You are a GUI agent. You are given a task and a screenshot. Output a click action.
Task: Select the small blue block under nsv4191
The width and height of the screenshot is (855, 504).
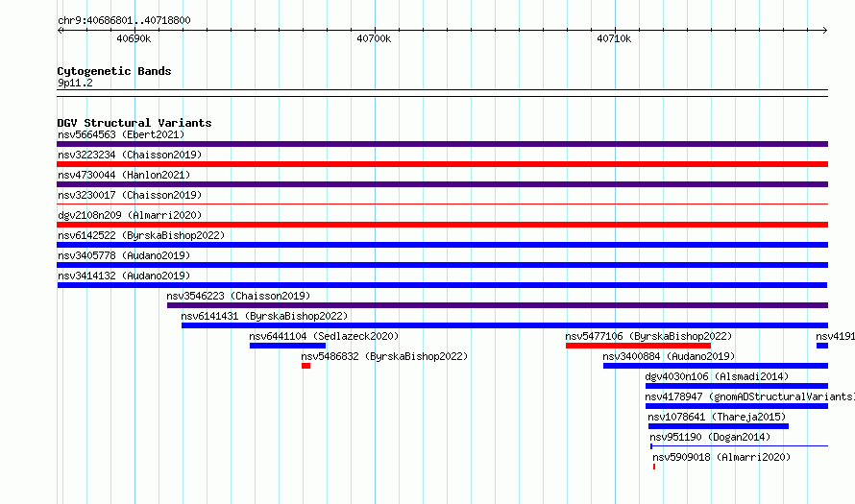(822, 346)
